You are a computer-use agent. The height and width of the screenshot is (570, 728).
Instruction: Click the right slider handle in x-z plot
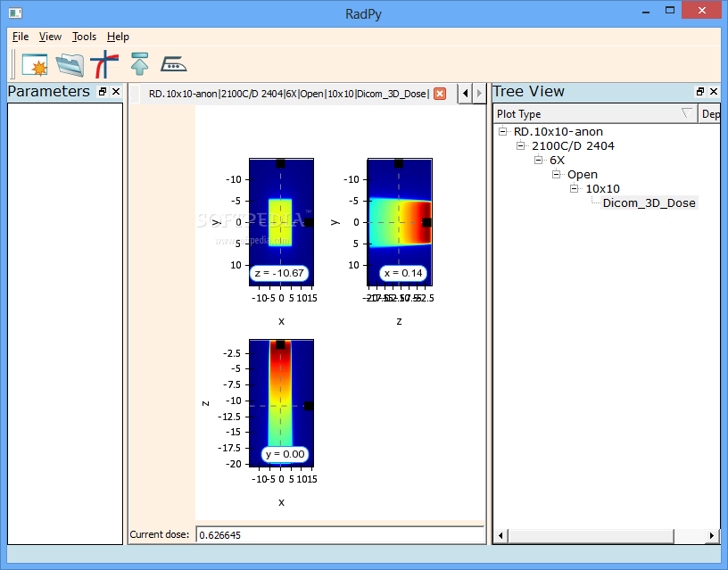[309, 406]
